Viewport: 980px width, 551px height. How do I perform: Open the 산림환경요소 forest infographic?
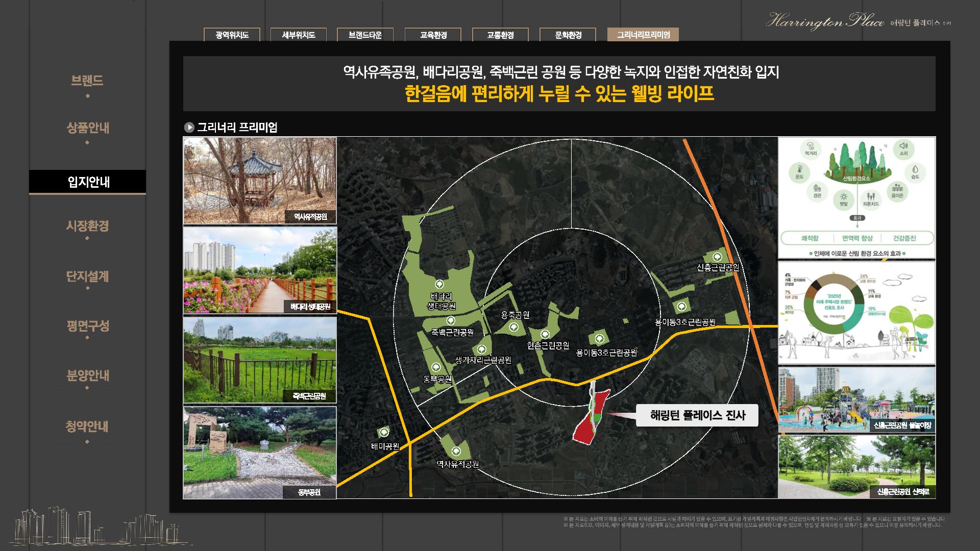point(857,197)
